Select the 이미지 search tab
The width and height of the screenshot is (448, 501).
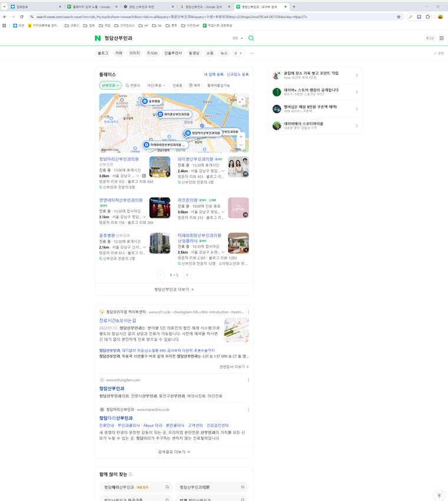pos(134,53)
